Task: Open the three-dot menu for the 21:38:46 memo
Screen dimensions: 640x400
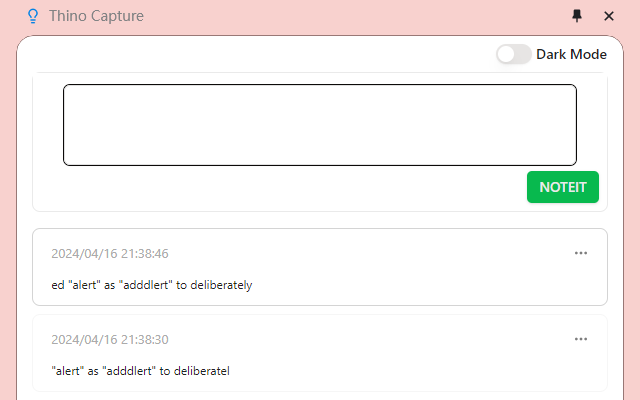Action: (581, 253)
